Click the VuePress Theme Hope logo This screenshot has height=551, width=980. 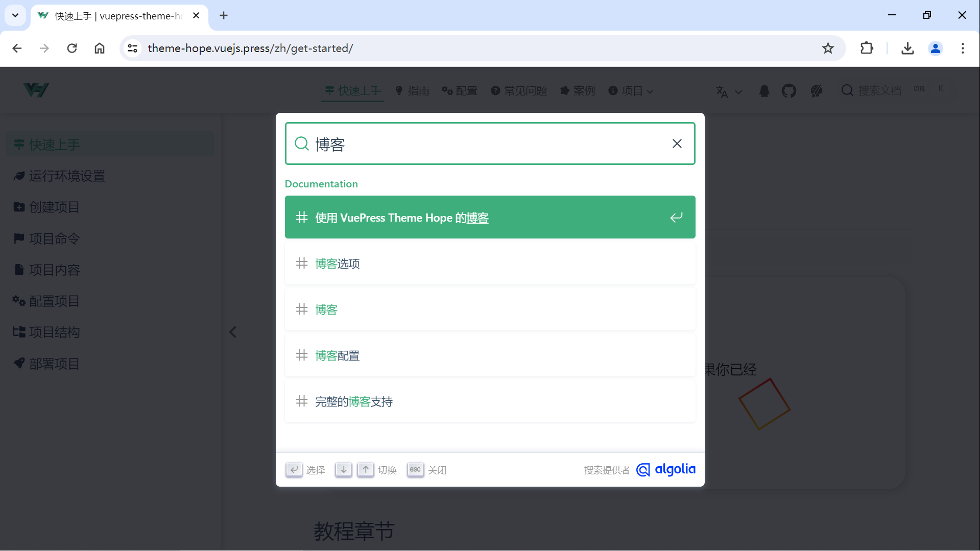[36, 90]
